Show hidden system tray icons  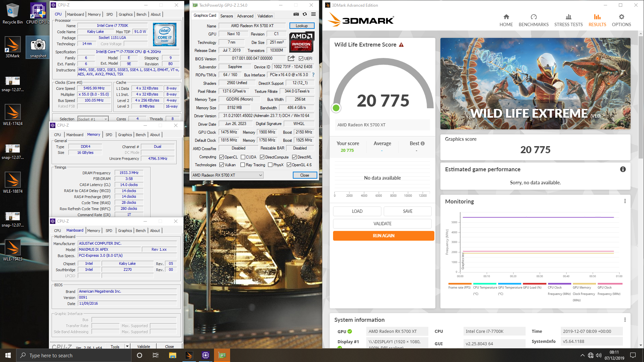pos(583,355)
